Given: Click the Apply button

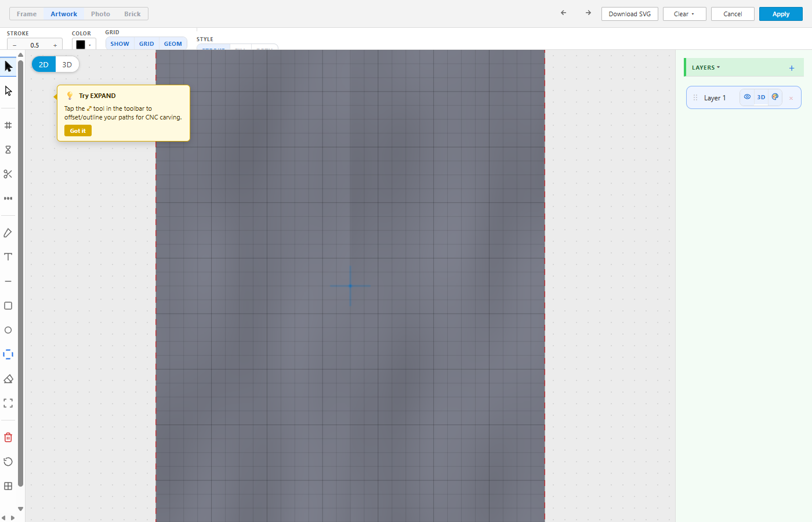Looking at the screenshot, I should click(x=781, y=14).
